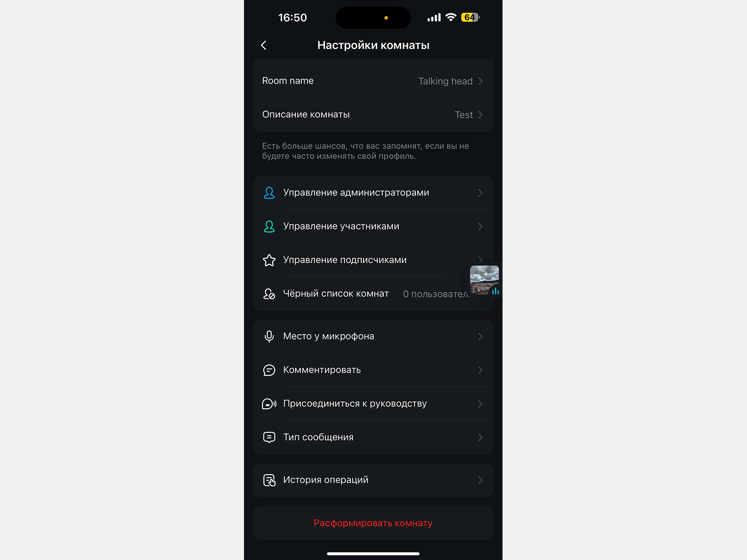747x560 pixels.
Task: Click the operations history icon
Action: [x=269, y=480]
